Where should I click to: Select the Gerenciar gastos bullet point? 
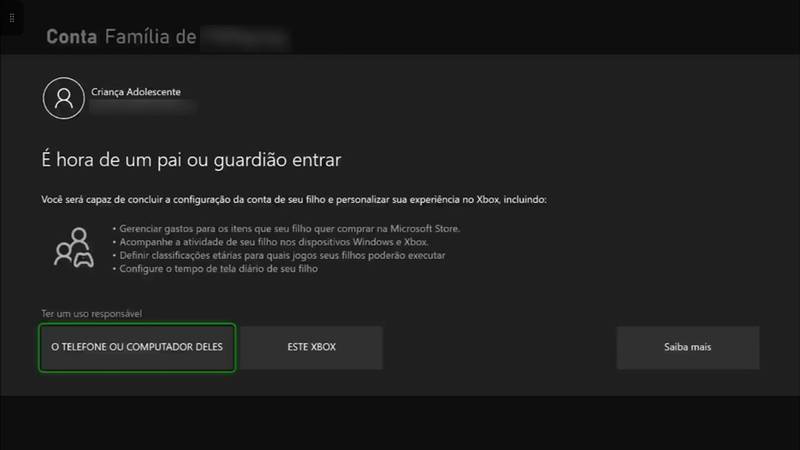286,229
